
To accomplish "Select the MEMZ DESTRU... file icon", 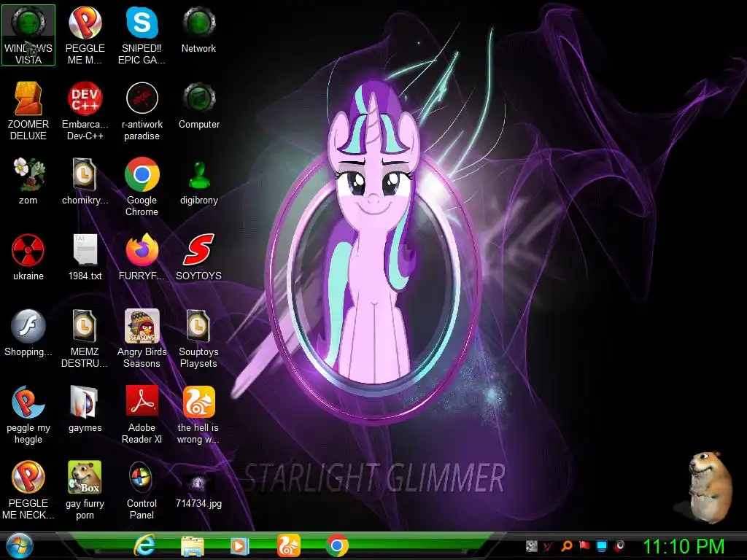I will pyautogui.click(x=85, y=338).
